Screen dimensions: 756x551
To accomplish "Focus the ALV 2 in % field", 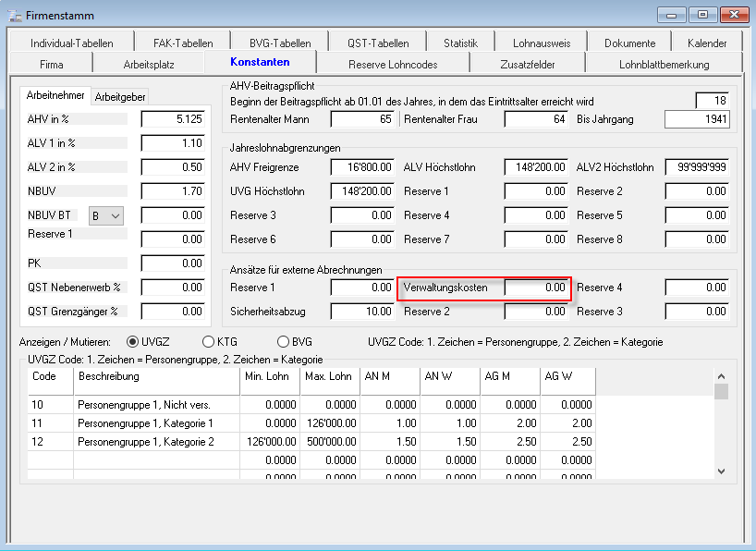I will coord(173,167).
